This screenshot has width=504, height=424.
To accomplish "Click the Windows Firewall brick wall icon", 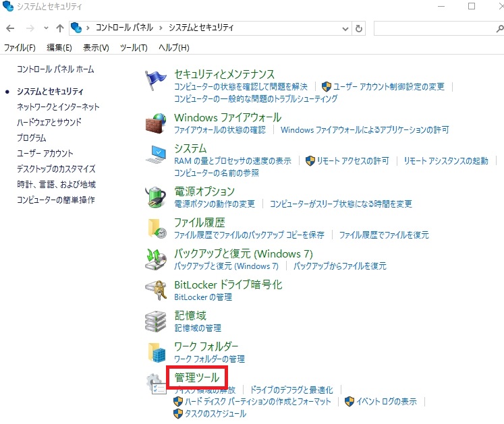I will click(156, 123).
